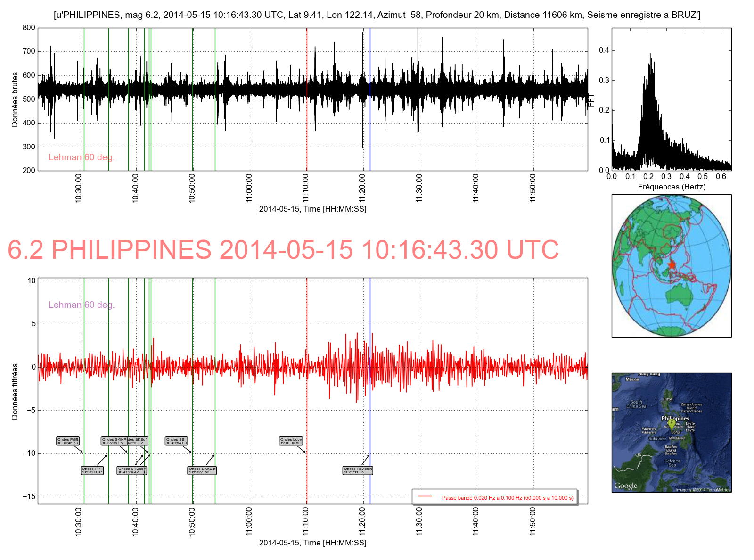Click the Ondes Love annotation box
This screenshot has height=560, width=754.
coord(291,441)
